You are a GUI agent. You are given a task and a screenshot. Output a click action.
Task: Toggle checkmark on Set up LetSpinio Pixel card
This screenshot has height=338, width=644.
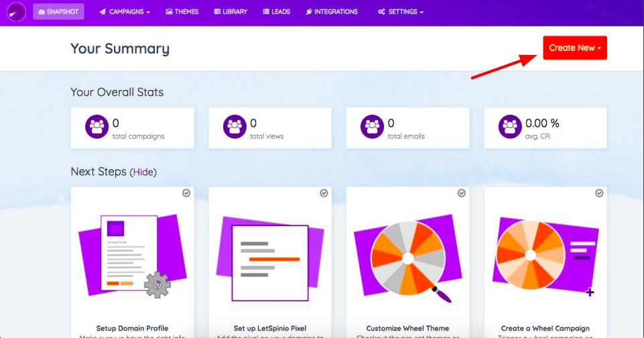point(324,193)
